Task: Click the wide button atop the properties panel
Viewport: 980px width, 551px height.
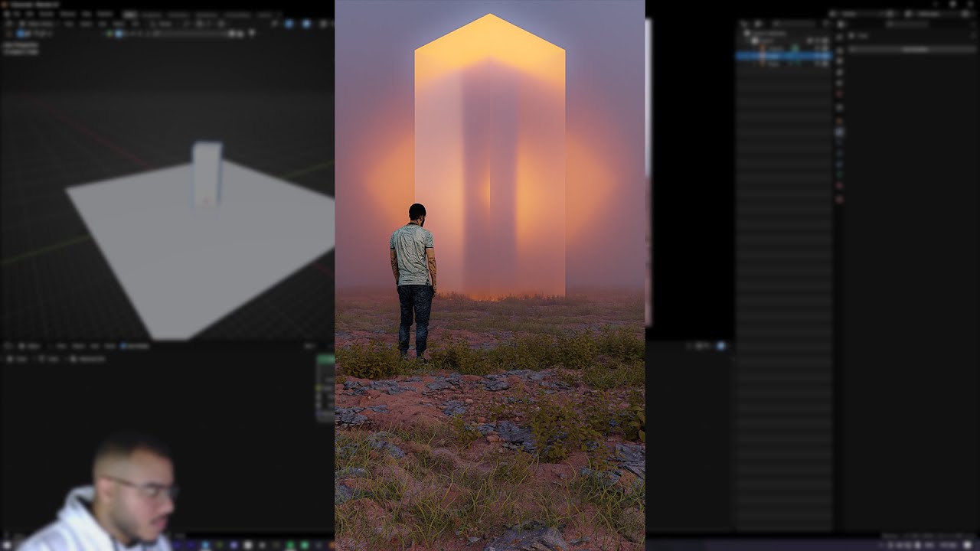Action: point(913,49)
